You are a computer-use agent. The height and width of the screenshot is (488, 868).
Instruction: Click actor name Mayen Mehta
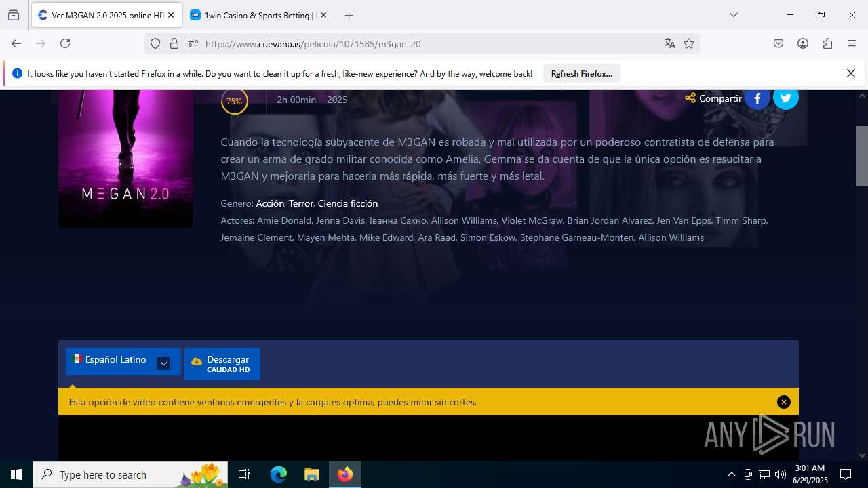(325, 237)
